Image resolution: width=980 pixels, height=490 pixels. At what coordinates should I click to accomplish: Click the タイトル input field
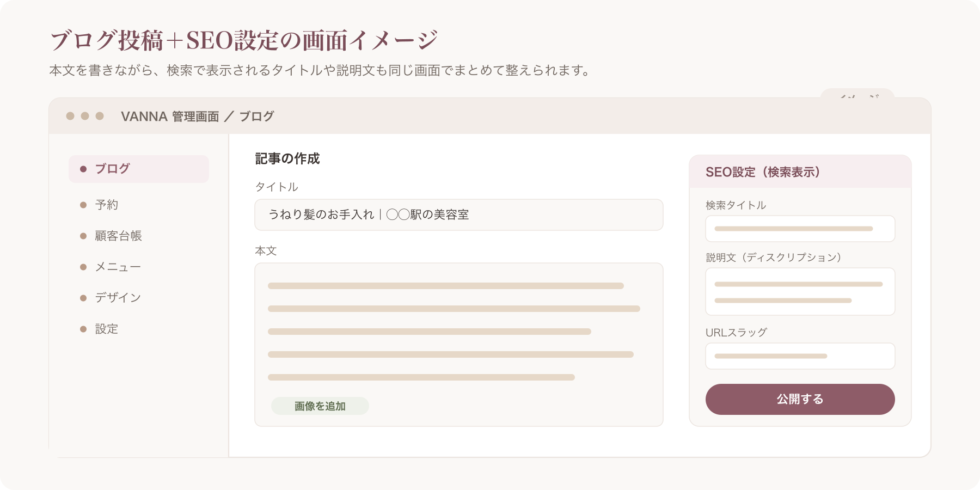click(x=459, y=215)
